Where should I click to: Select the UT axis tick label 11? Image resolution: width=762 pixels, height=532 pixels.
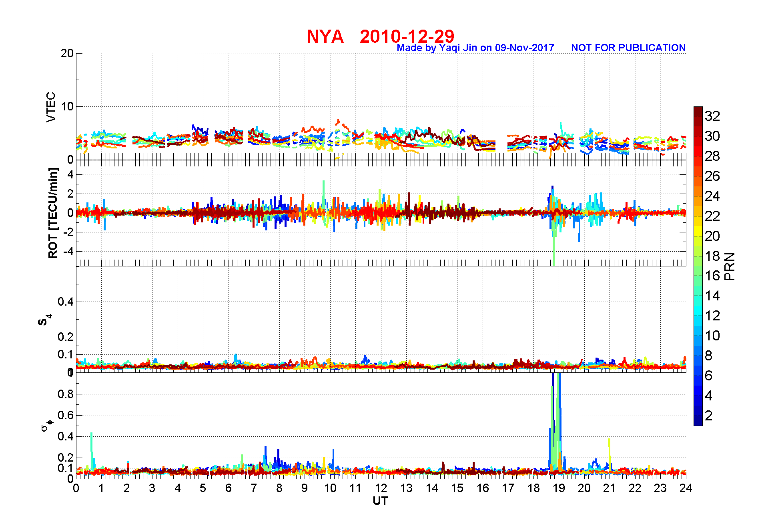tap(356, 488)
